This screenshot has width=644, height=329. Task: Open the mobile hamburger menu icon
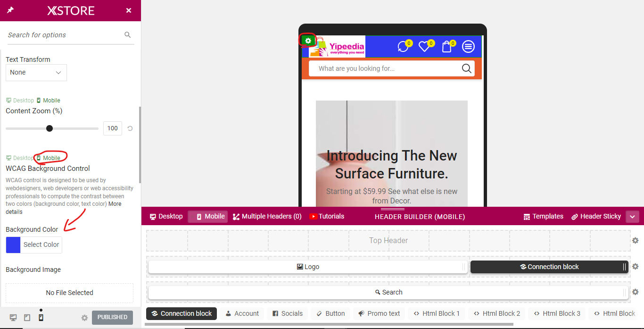[468, 46]
